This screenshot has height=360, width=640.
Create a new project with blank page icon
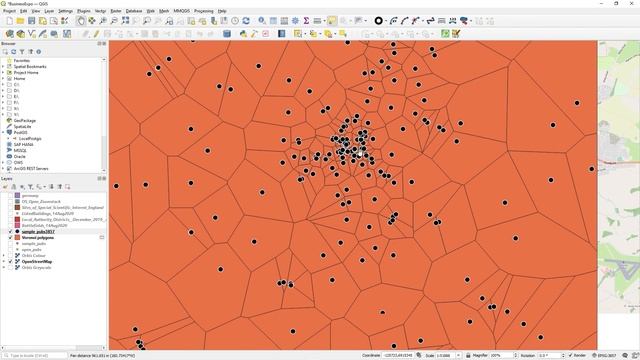9,21
